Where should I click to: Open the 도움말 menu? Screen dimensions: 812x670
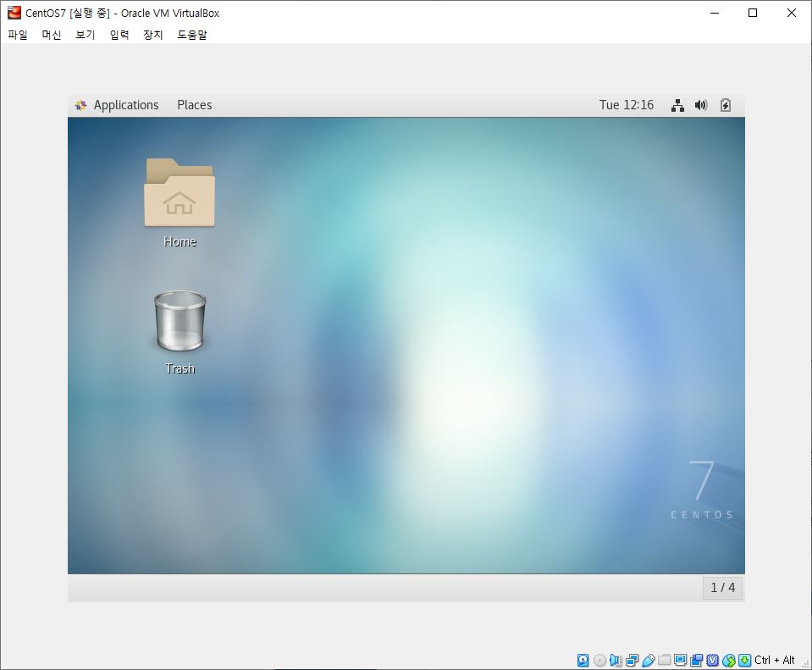coord(192,35)
